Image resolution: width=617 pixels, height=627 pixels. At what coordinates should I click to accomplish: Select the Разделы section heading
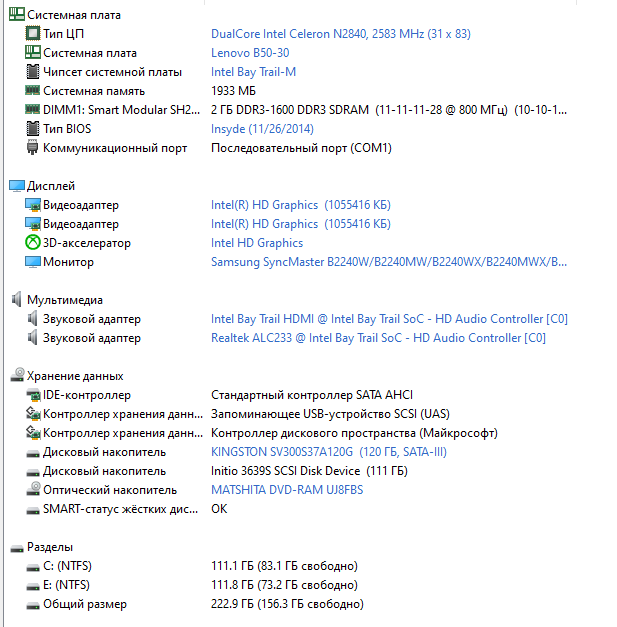point(50,547)
